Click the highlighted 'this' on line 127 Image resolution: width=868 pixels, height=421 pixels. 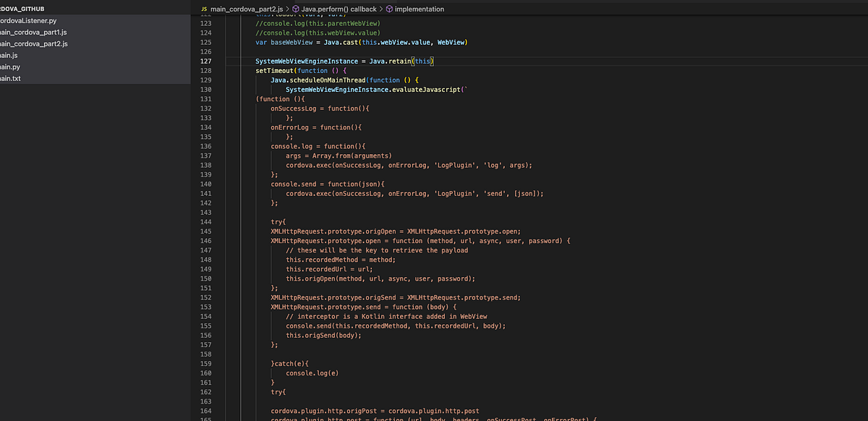tap(424, 61)
